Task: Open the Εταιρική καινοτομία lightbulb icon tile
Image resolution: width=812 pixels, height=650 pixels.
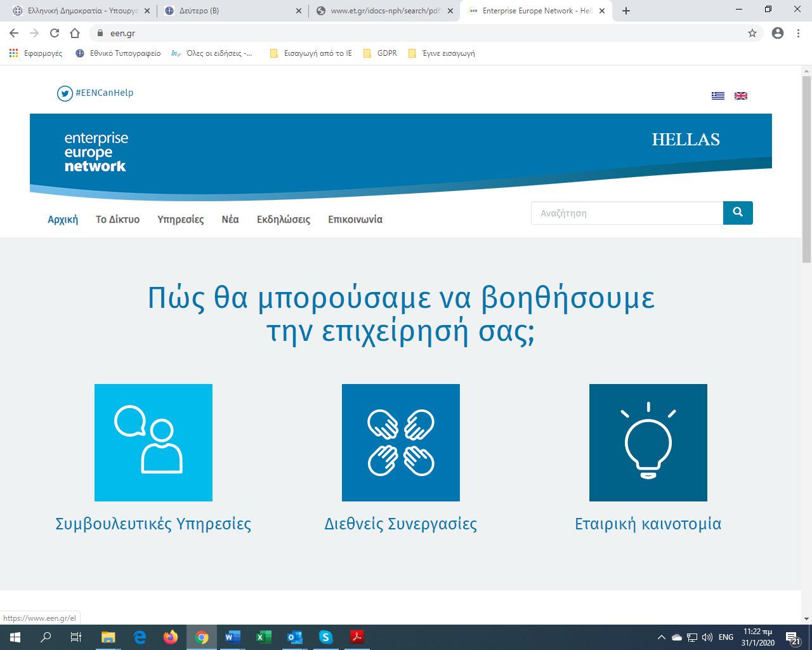Action: [648, 442]
